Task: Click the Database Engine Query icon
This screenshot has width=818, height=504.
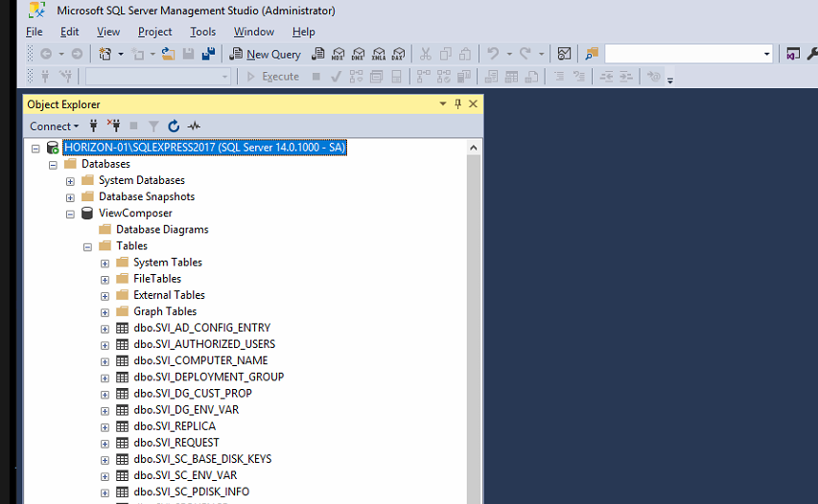Action: coord(317,54)
